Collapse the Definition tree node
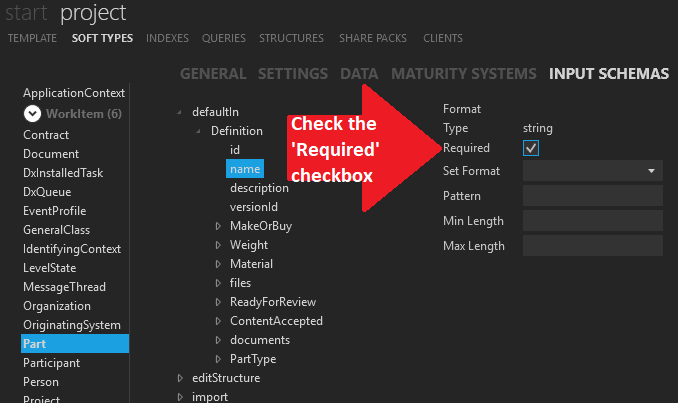Screen dimensions: 678x403 199,131
